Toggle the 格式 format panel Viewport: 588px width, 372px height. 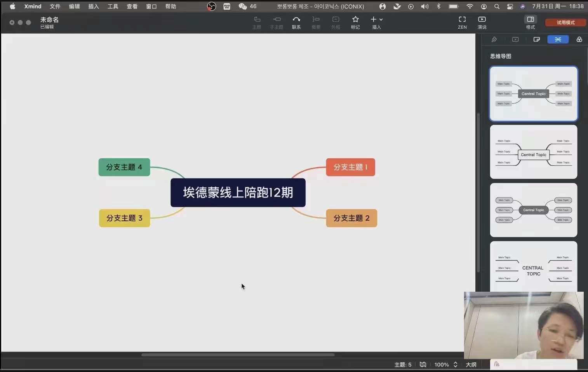(x=531, y=22)
